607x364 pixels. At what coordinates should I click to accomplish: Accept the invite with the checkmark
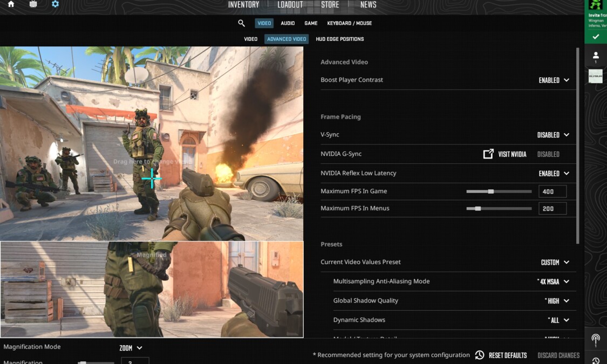(596, 37)
